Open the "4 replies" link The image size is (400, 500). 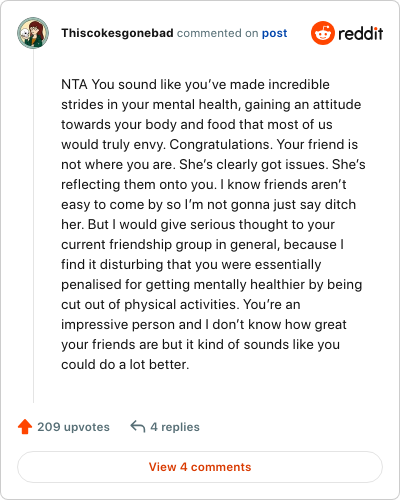click(175, 427)
